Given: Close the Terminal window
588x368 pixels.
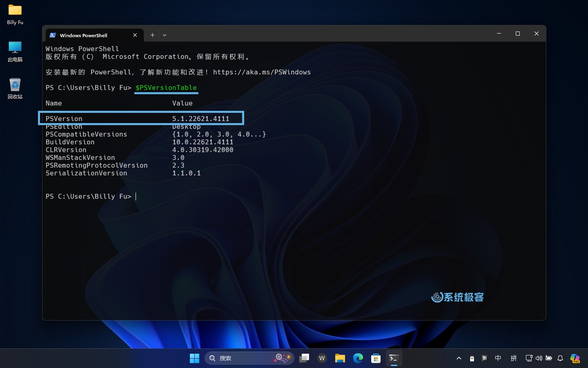Looking at the screenshot, I should click(x=537, y=34).
